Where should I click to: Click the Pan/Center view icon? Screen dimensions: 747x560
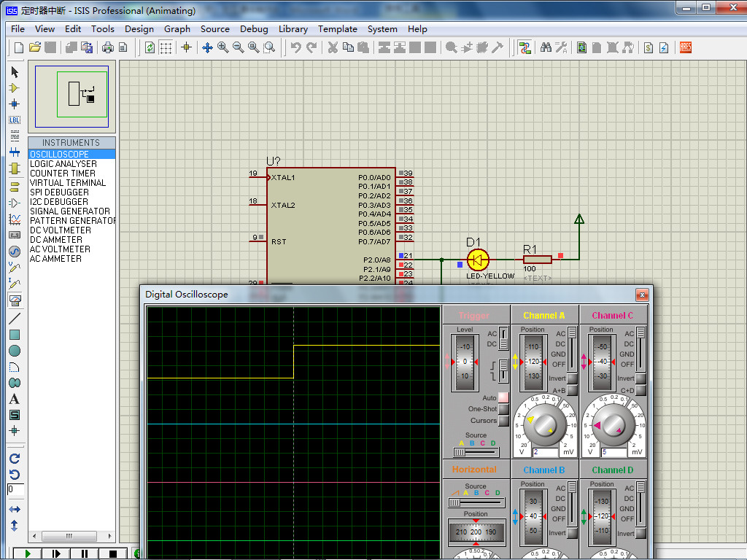(207, 47)
